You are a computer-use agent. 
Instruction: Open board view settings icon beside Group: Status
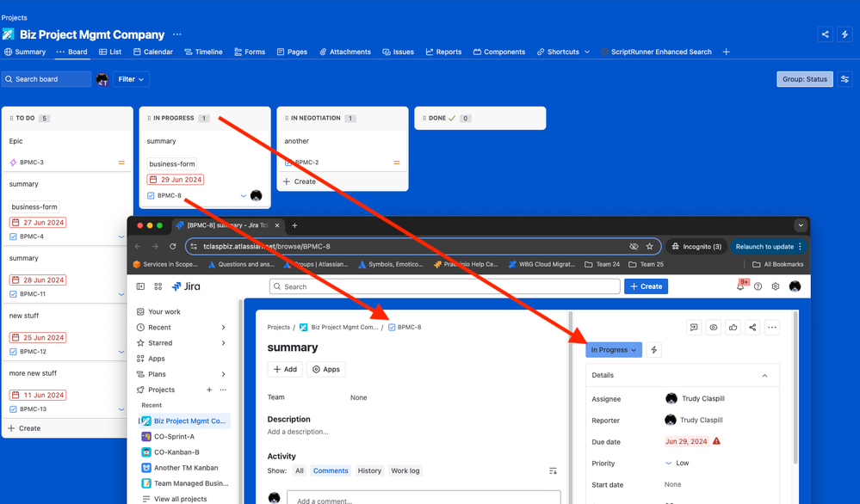point(845,79)
